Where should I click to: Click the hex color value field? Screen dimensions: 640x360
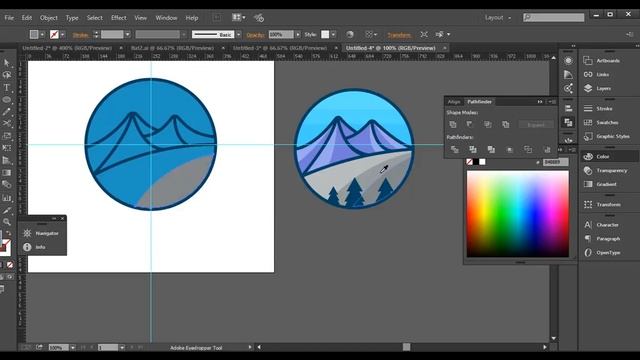point(556,162)
